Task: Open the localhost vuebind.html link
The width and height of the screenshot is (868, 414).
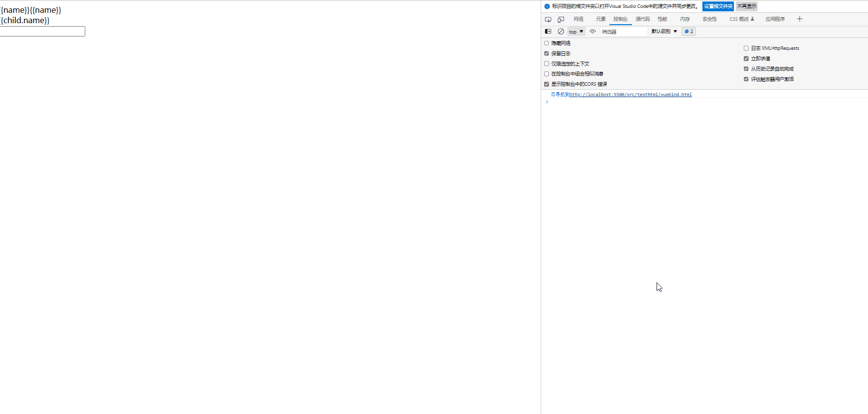Action: [x=630, y=95]
